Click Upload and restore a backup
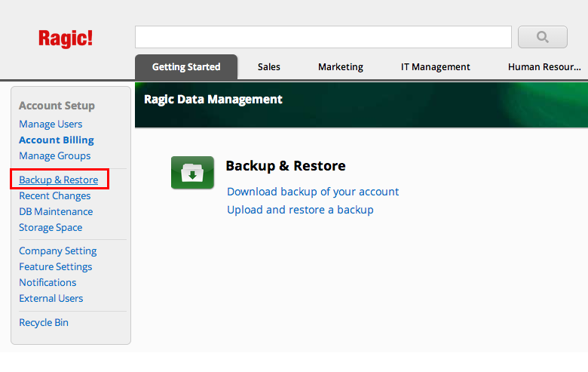The image size is (588, 372). point(300,210)
